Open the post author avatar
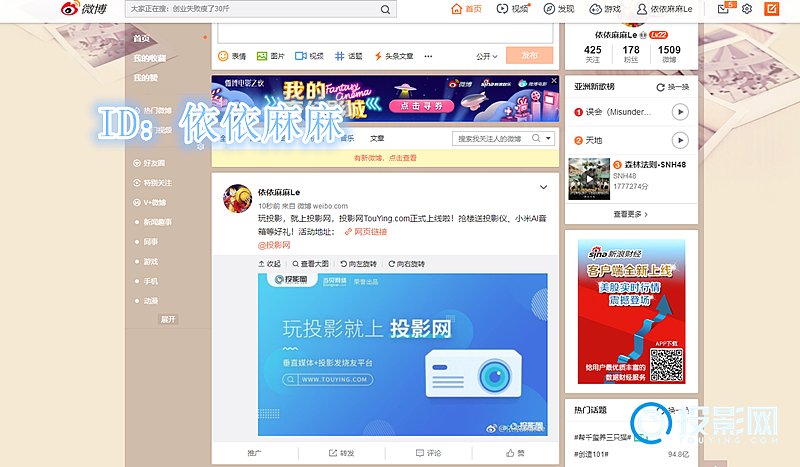The image size is (800, 467). pyautogui.click(x=237, y=199)
